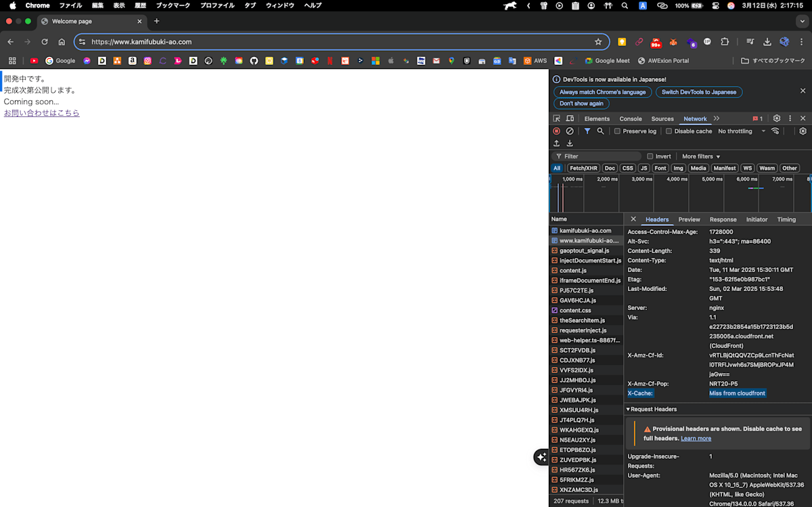This screenshot has width=812, height=507.
Task: Go to the browser home page
Action: [62, 42]
